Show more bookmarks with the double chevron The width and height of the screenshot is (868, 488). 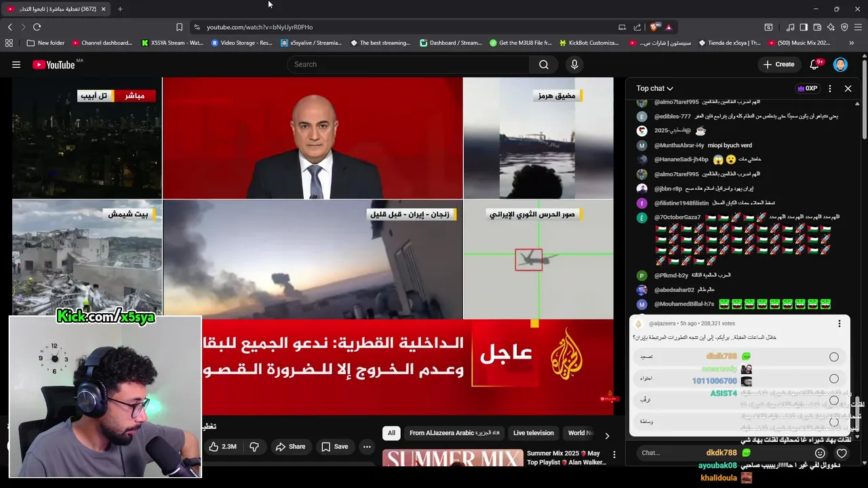tap(851, 43)
